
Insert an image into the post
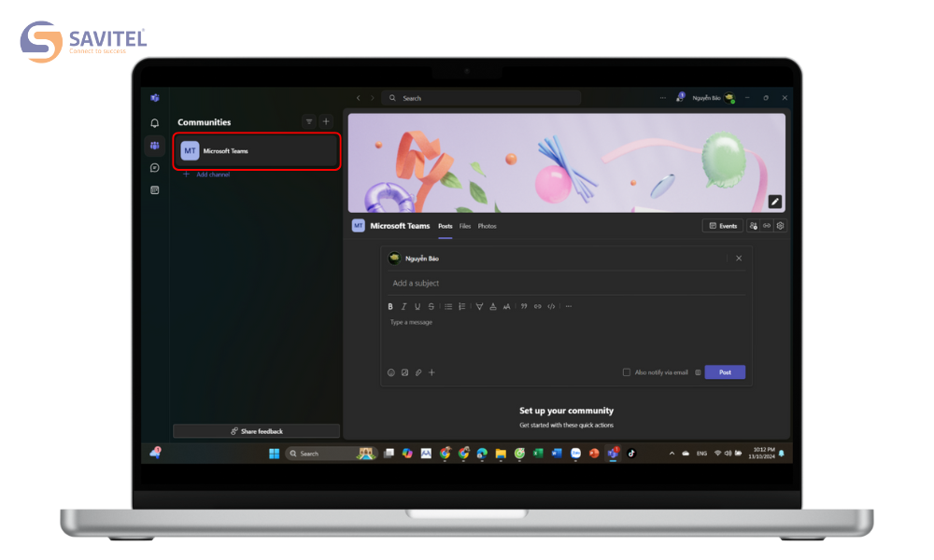pyautogui.click(x=405, y=372)
